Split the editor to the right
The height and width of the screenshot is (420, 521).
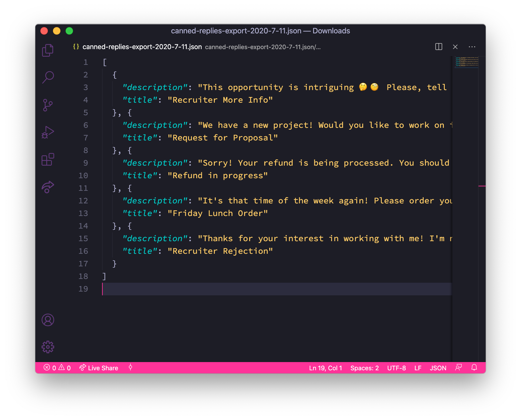[x=438, y=47]
